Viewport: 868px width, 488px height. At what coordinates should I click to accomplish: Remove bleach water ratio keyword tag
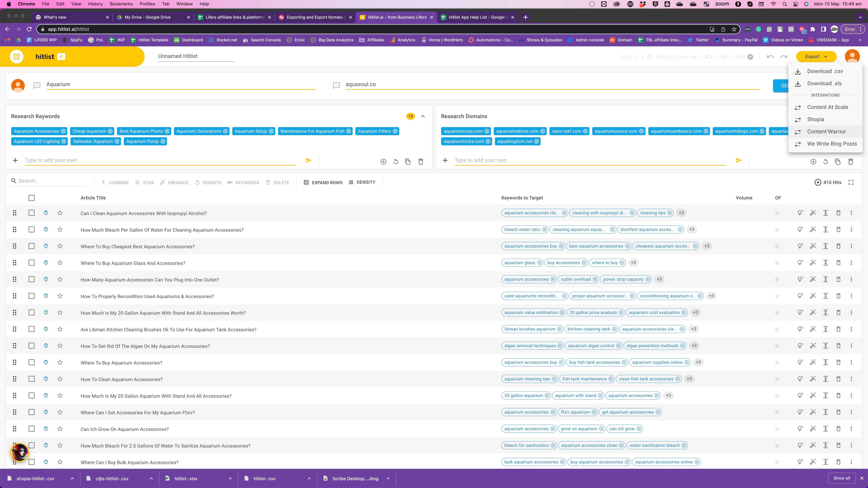point(544,229)
